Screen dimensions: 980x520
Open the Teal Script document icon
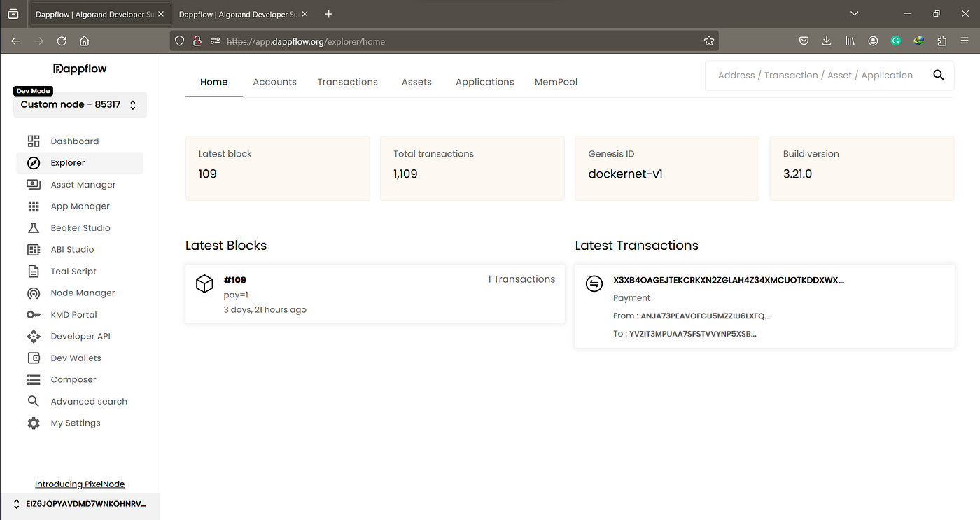tap(34, 272)
